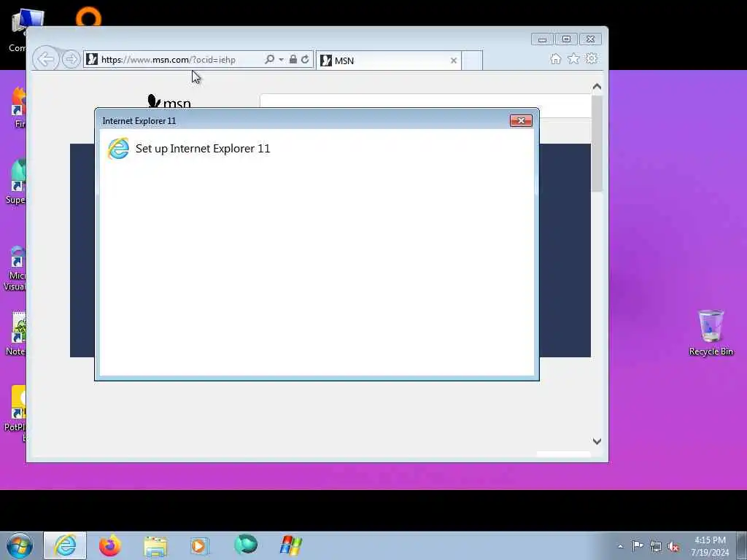Select the teal Supe shortcut on the desktop
This screenshot has width=747, height=560.
click(16, 182)
